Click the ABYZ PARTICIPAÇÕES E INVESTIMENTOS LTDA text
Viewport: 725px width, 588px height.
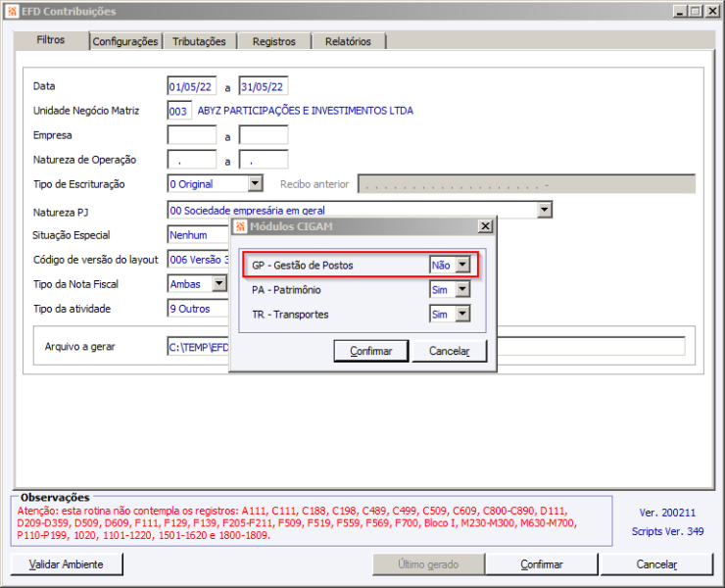point(305,111)
